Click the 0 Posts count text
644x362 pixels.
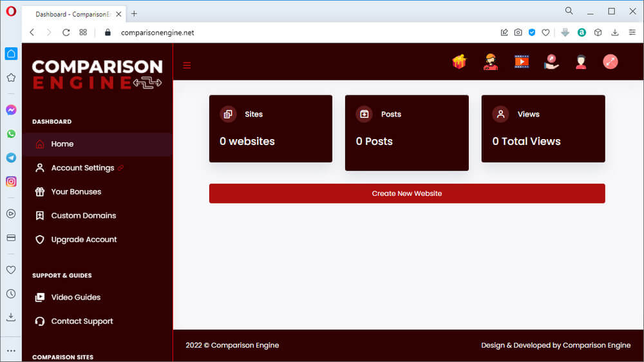(x=374, y=141)
